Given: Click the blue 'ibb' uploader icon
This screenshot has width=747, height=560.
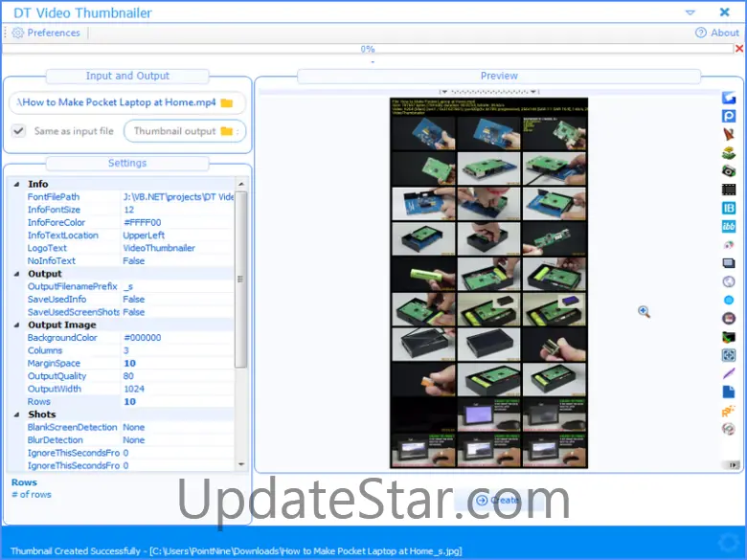Looking at the screenshot, I should pyautogui.click(x=729, y=226).
